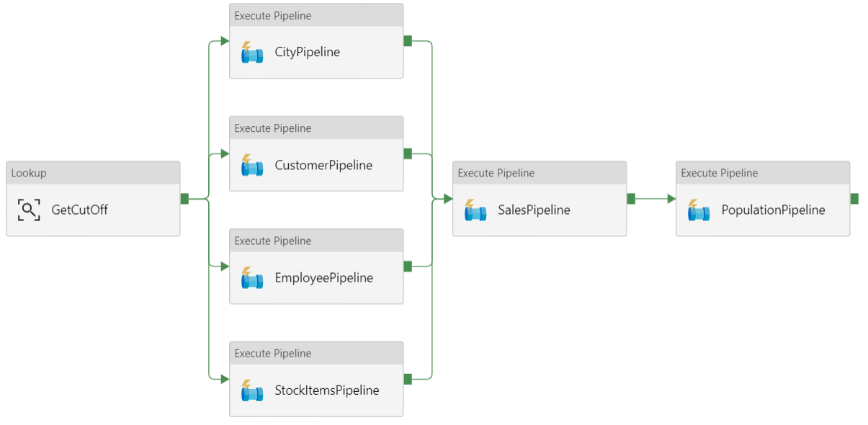The height and width of the screenshot is (425, 868).
Task: Click the SalesPipeline execute pipeline icon
Action: coord(475,210)
